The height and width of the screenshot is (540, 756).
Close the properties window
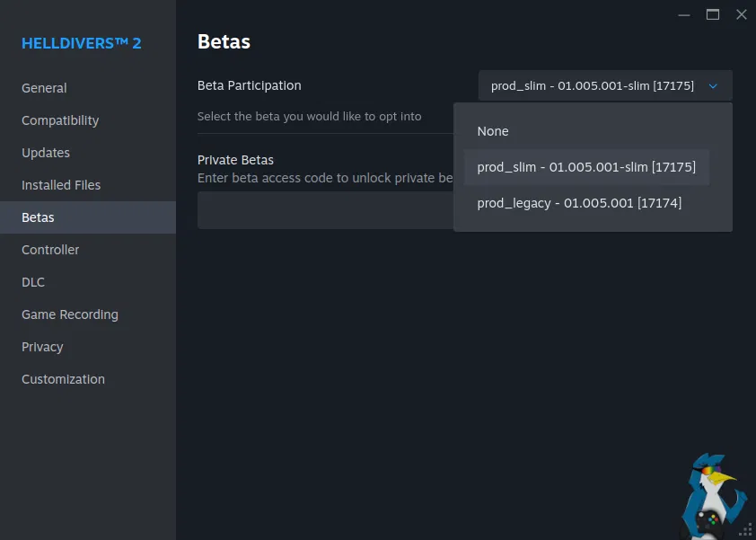pyautogui.click(x=742, y=14)
